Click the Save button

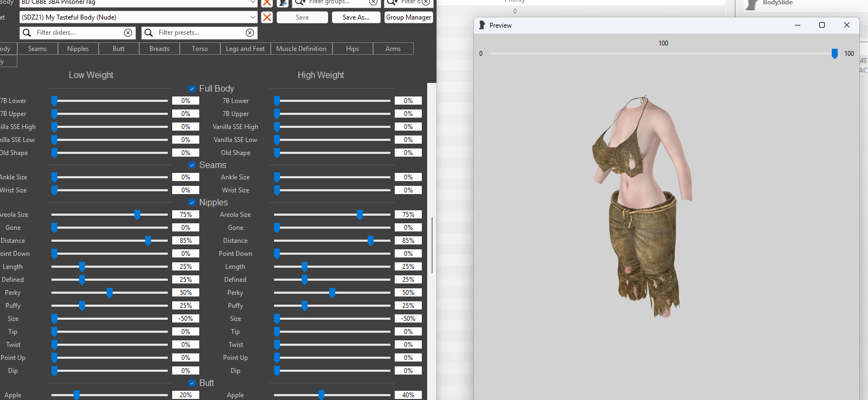click(x=302, y=17)
